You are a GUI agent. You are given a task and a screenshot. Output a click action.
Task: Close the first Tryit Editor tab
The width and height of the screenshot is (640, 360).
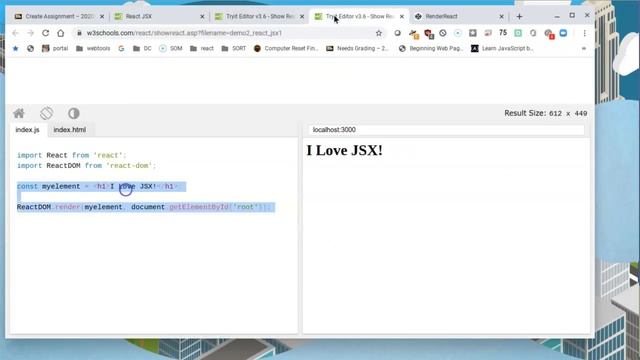302,17
